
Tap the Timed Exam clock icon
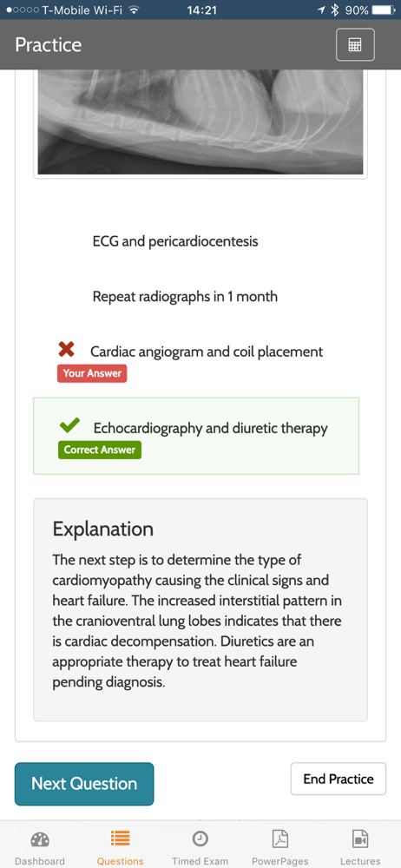(x=200, y=839)
